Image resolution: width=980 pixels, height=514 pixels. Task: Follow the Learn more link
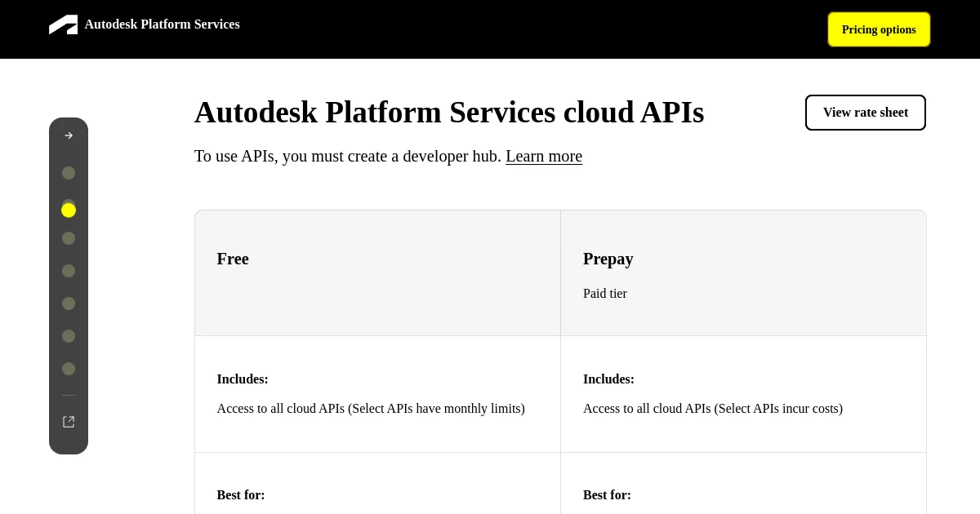[544, 156]
